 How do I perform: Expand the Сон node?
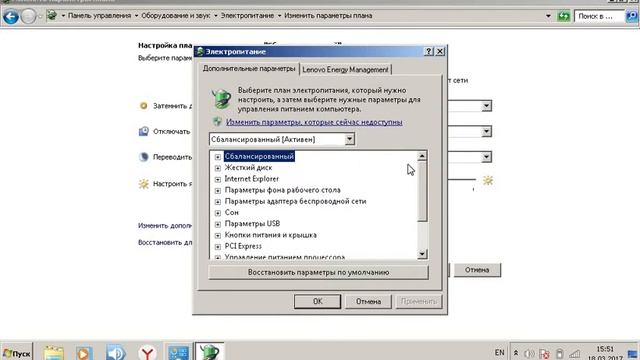tap(218, 213)
